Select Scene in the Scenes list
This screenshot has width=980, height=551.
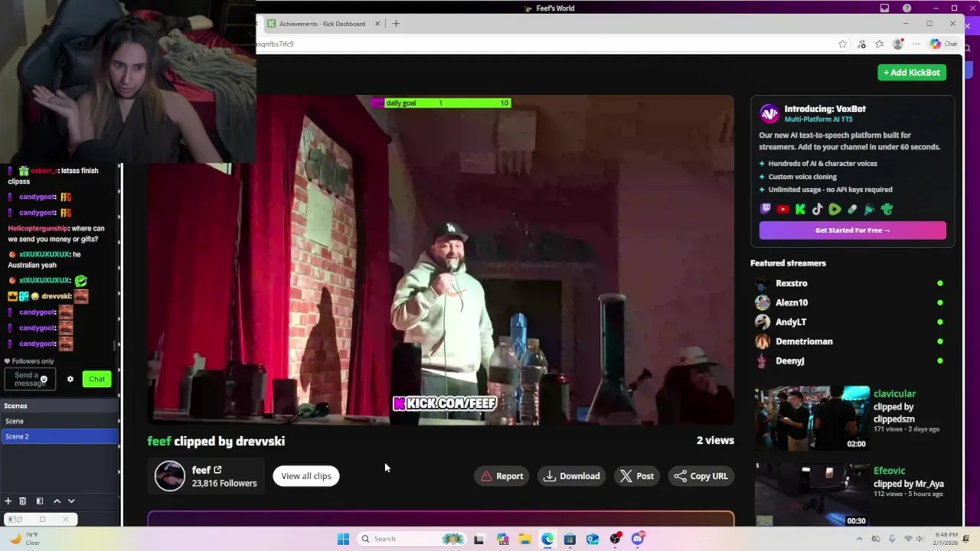[60, 421]
